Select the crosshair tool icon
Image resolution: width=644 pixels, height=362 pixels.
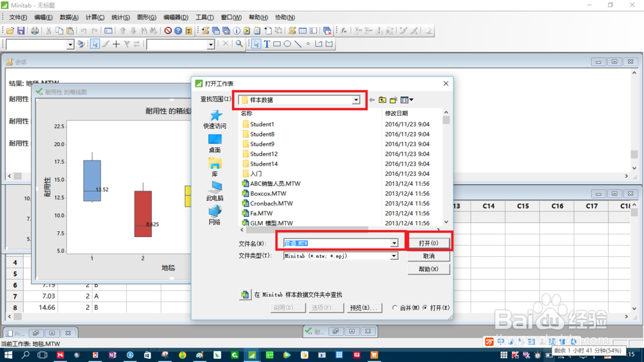(116, 44)
